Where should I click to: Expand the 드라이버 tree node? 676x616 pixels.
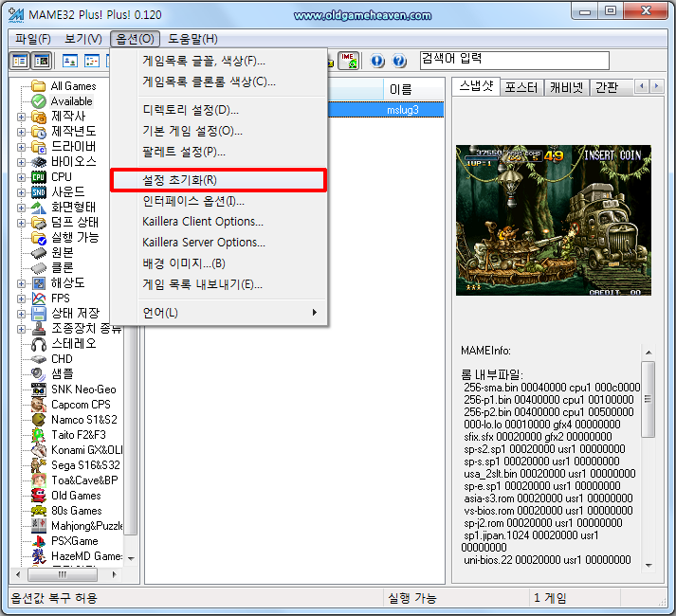[x=21, y=147]
